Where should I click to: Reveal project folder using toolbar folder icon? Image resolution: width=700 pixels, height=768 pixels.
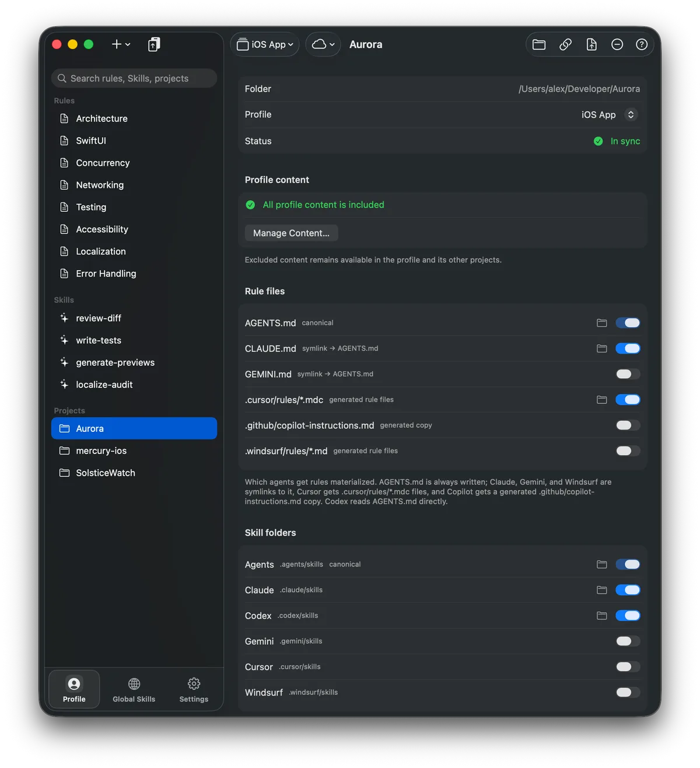[539, 44]
